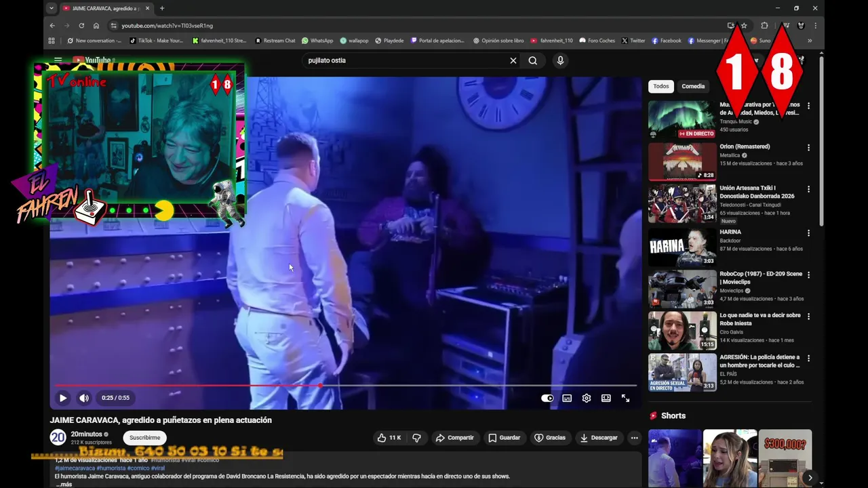Screen dimensions: 868x488
Task: Click the address bar URL youtube.com/watch
Action: point(167,26)
